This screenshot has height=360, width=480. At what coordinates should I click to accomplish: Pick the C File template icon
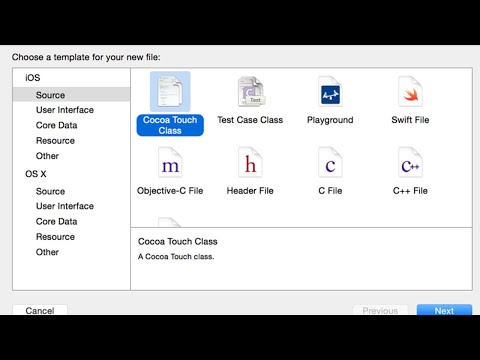coord(330,162)
